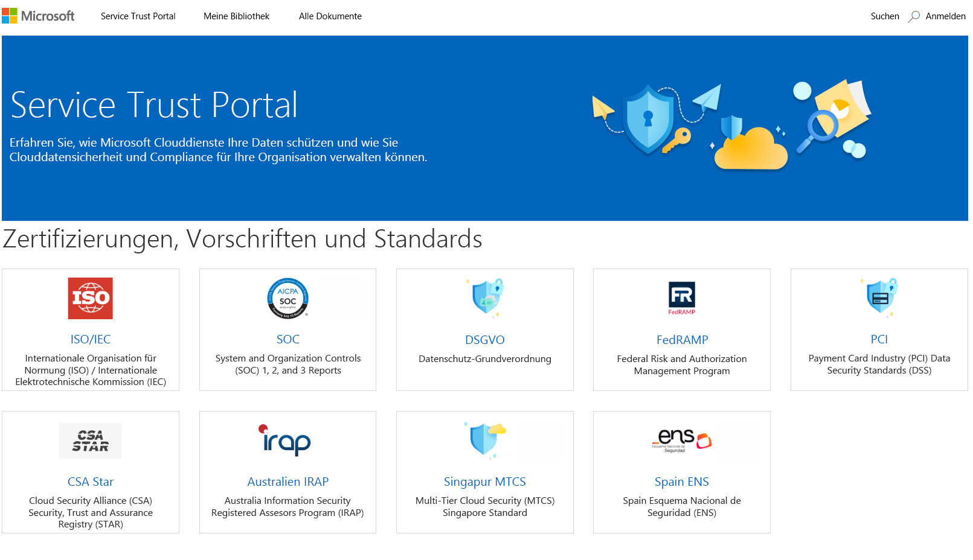Click the banner yellow cloud illustration
Screen dimensions: 973x560
pyautogui.click(x=751, y=148)
